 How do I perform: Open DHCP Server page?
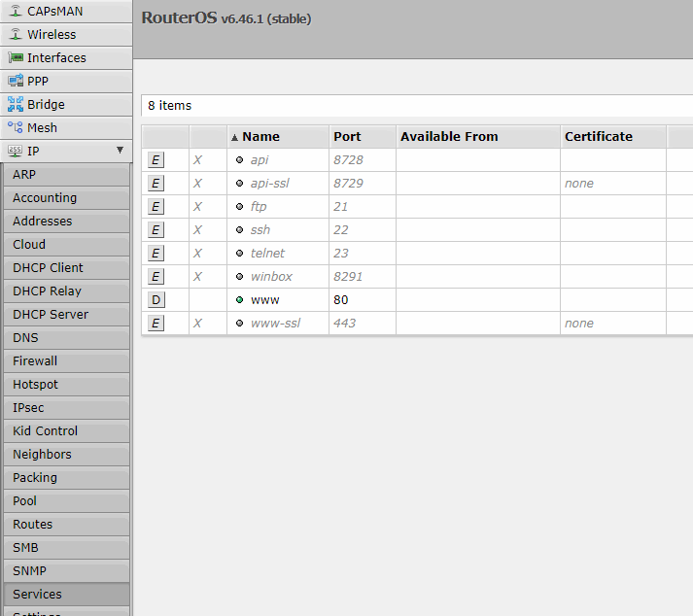66,315
